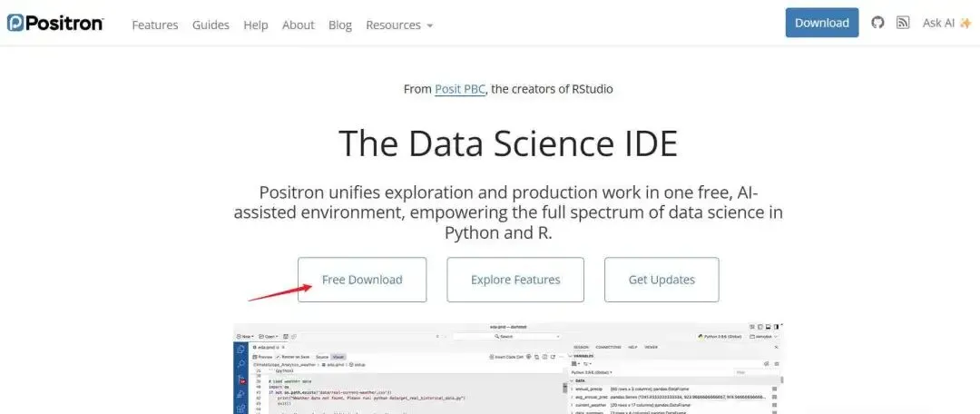Viewport: 980px width, 414px height.
Task: Click the Free Download button
Action: point(362,280)
